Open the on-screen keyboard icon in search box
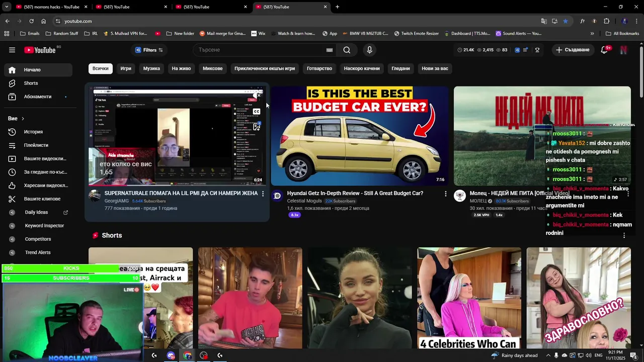The height and width of the screenshot is (362, 644). 330,50
